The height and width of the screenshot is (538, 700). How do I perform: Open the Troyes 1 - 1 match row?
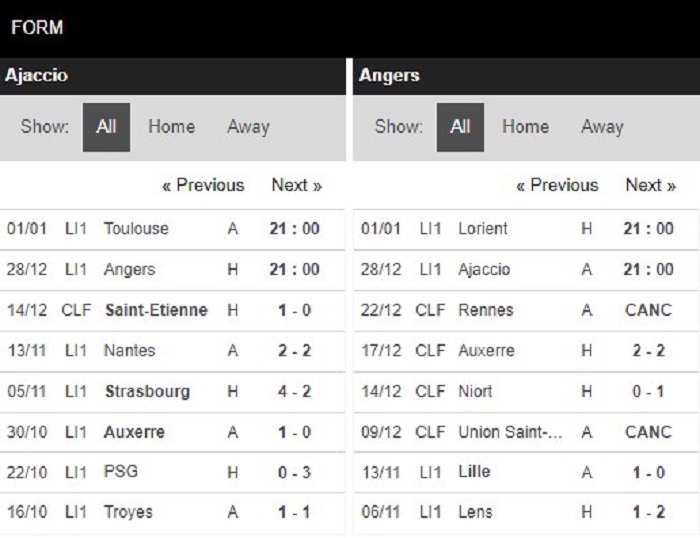[x=172, y=513]
